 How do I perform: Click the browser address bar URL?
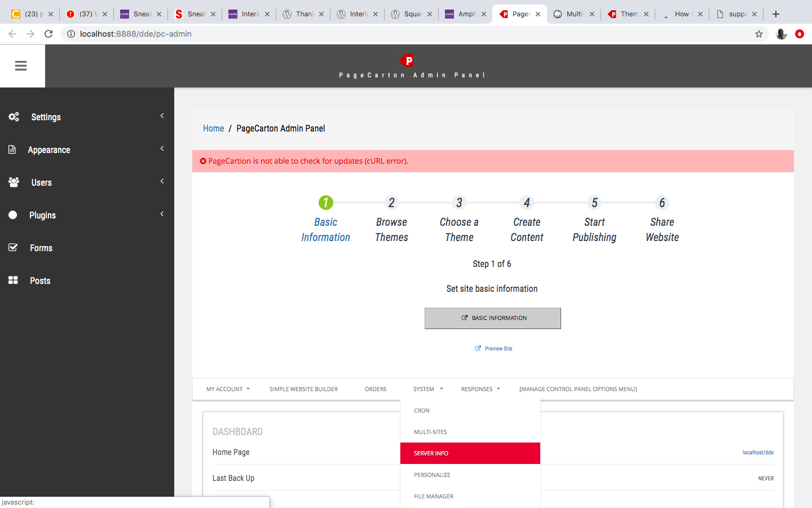coord(136,34)
